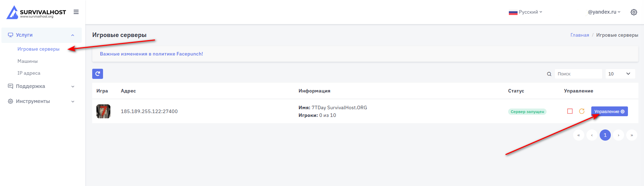Open the settings gear icon
This screenshot has width=644, height=186.
coord(634,12)
